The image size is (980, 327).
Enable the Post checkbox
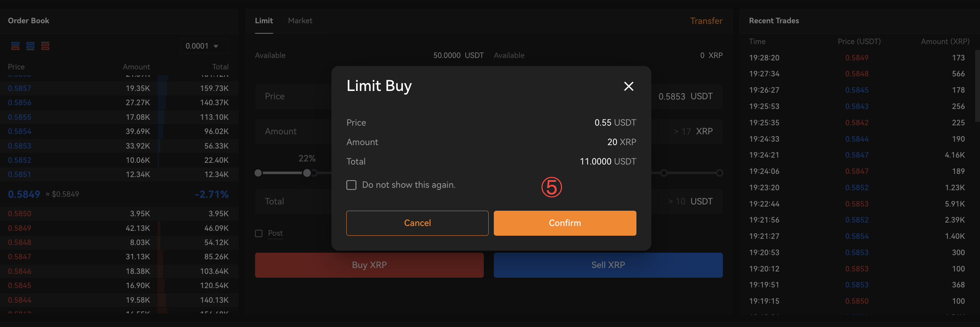click(259, 233)
